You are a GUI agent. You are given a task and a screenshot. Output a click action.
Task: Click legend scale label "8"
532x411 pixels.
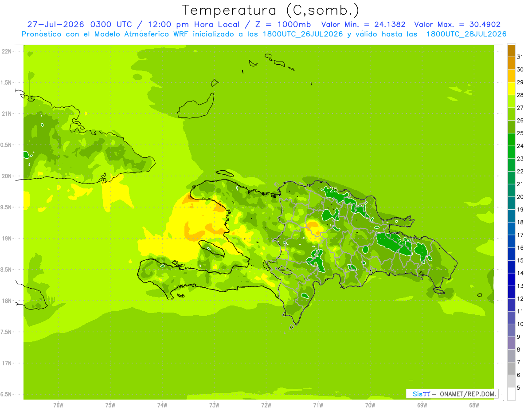[519, 350]
